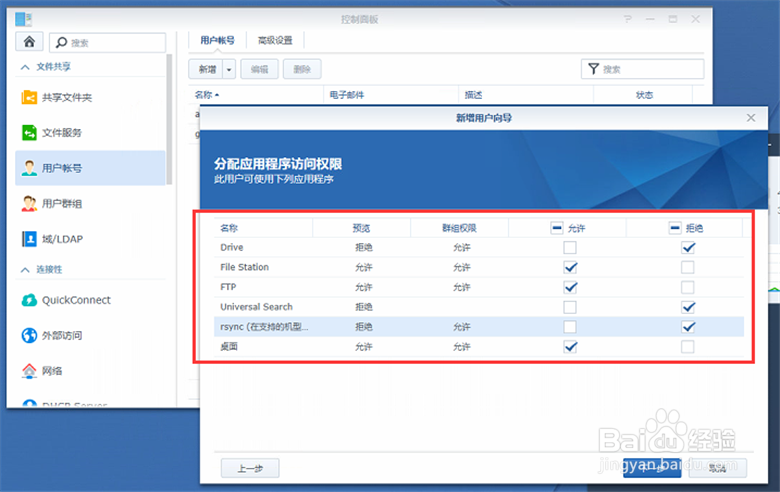The image size is (780, 492).
Task: Select the File Station row name
Action: tap(244, 267)
